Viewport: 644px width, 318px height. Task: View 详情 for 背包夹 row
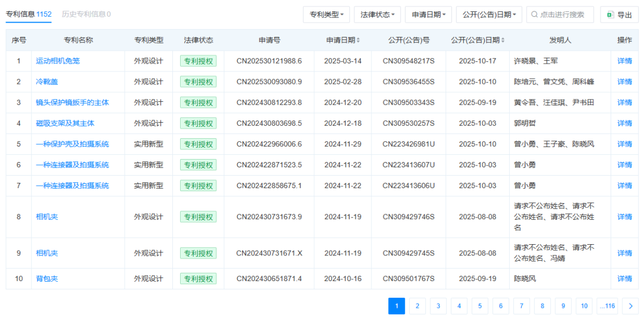pos(624,279)
